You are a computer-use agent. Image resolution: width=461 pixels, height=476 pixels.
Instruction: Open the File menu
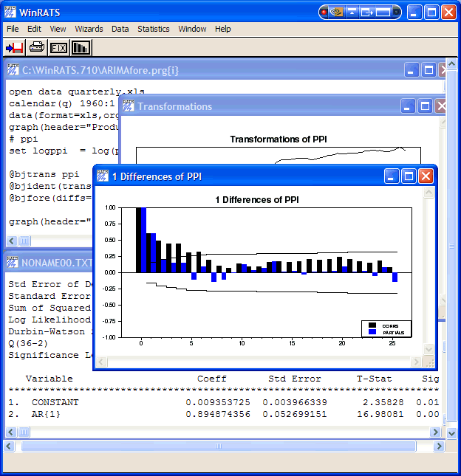pyautogui.click(x=13, y=29)
